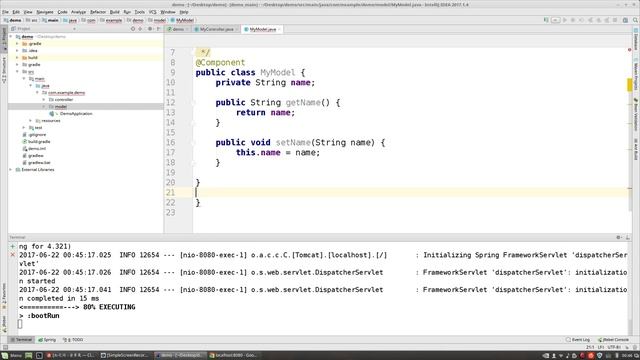Viewport: 640px width, 360px height.
Task: Click 'MyModel' breadcrumb in navigation bar
Action: pyautogui.click(x=182, y=20)
